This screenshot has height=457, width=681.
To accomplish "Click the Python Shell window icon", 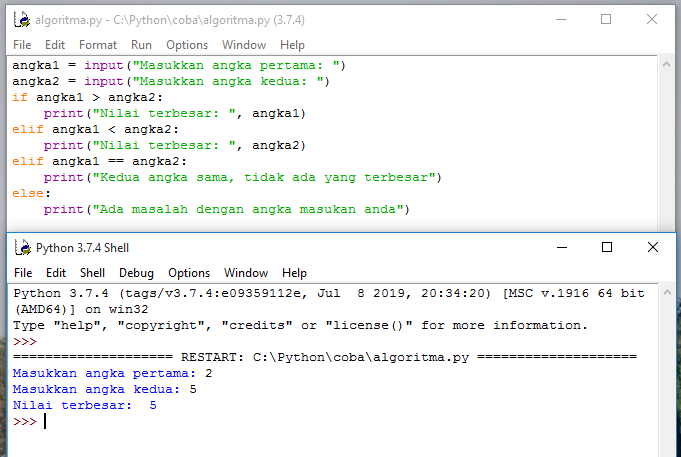I will (x=23, y=248).
